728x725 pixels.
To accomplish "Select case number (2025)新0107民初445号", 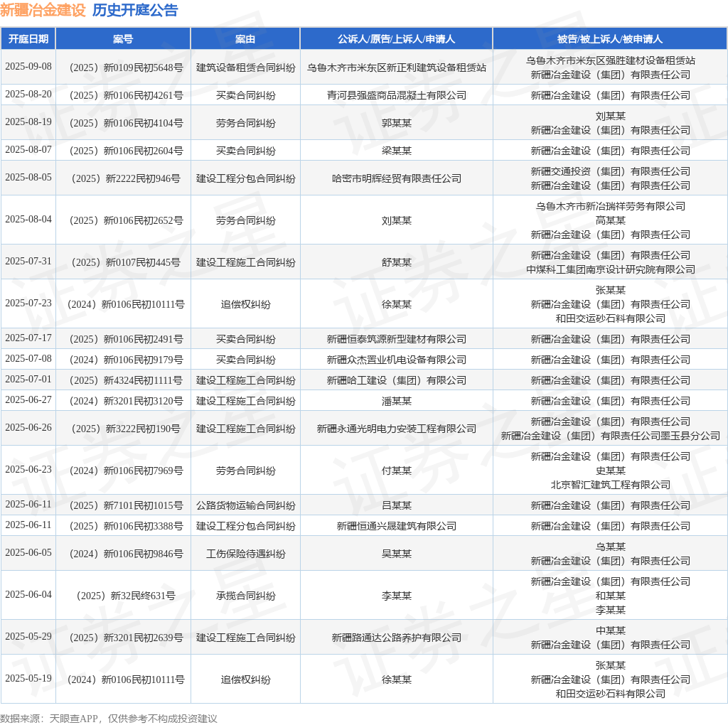I will (126, 263).
